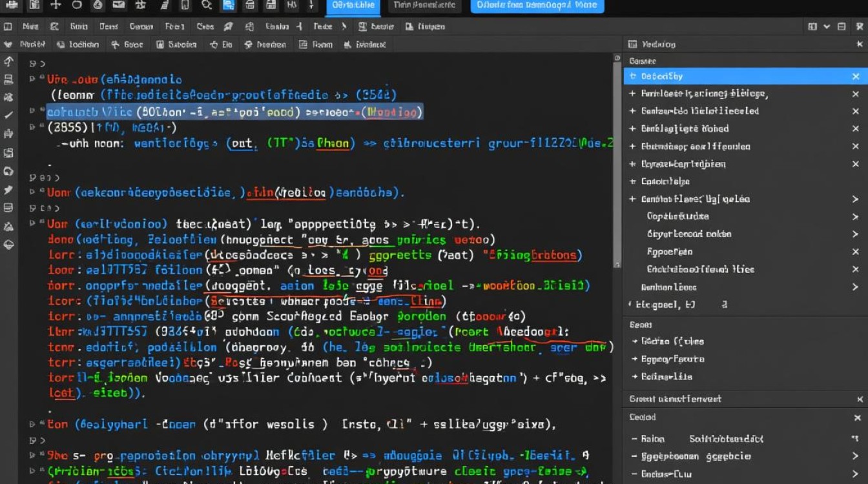Screen dimensions: 868x484
Task: Remove the blue highlighted row using its X
Action: coord(856,76)
